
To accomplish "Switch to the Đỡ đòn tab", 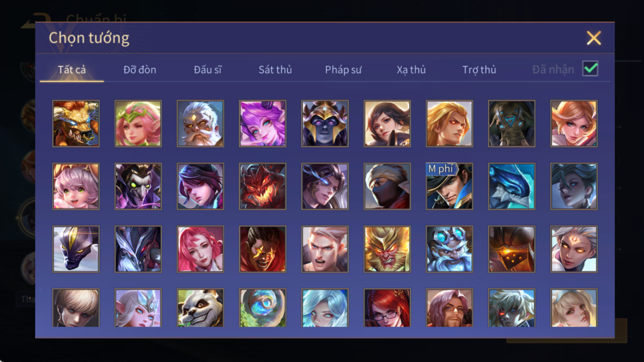I will click(x=140, y=70).
